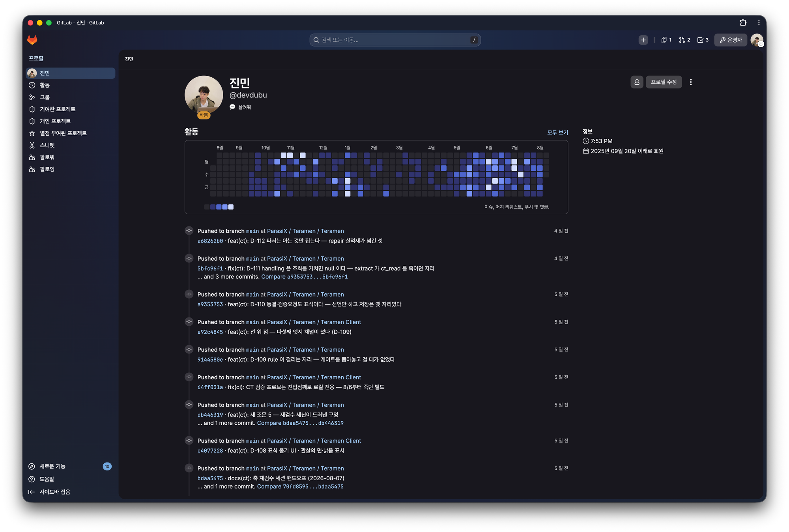Open commit e92c4845

(x=210, y=332)
